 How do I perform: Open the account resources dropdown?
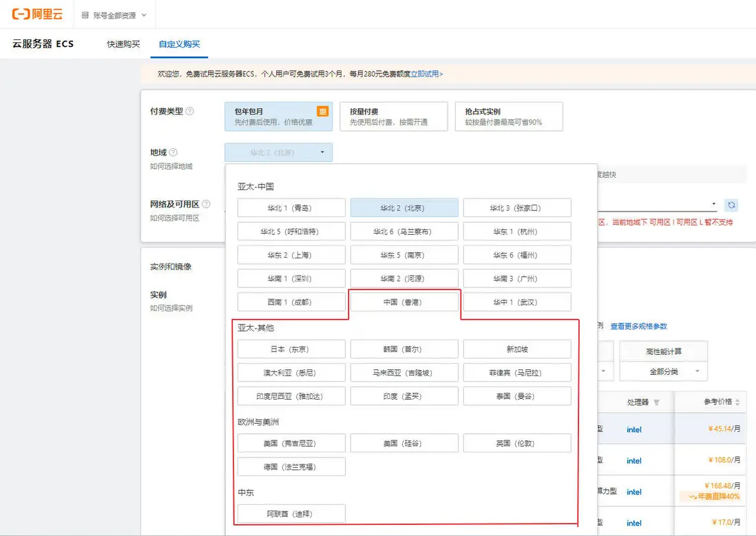(114, 15)
